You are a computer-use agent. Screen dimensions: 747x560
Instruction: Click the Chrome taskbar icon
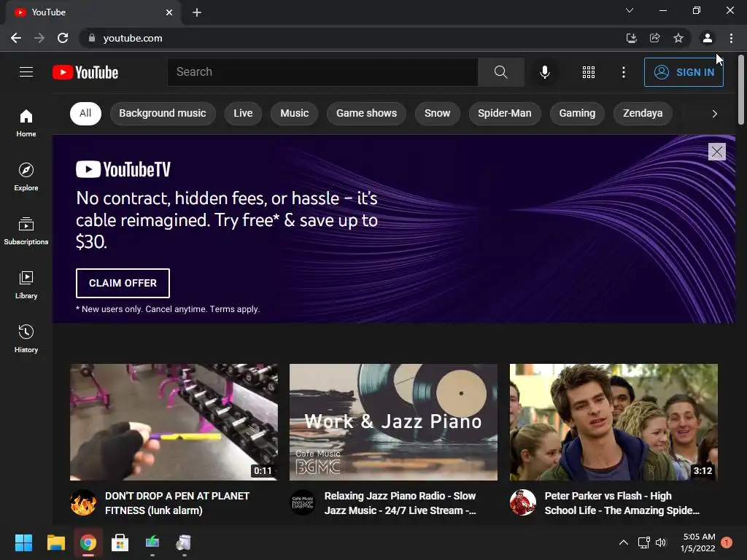88,542
